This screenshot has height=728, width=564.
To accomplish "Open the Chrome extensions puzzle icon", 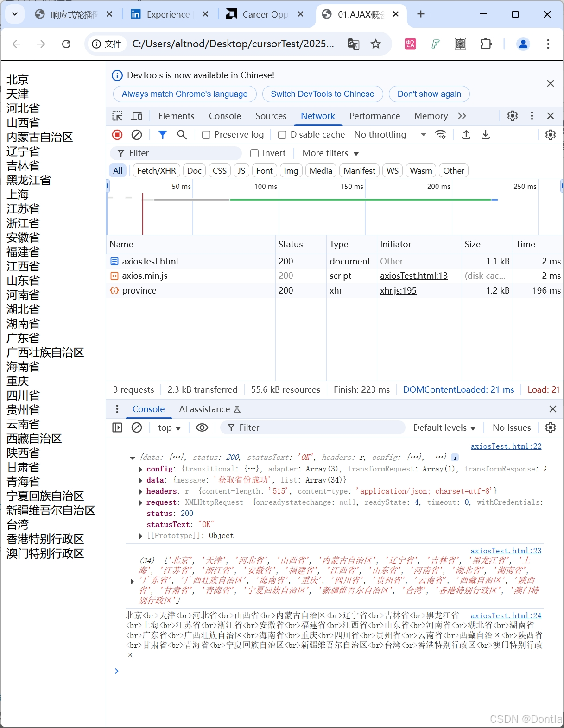I will click(486, 44).
